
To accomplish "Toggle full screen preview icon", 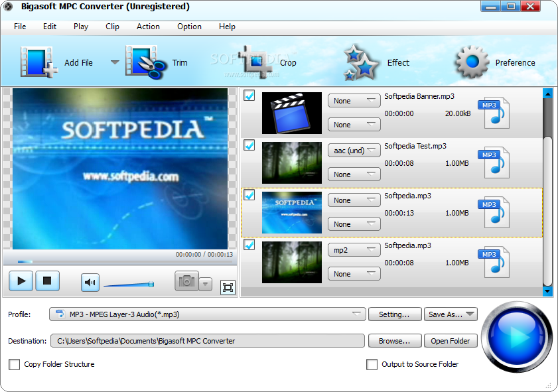I will [228, 287].
